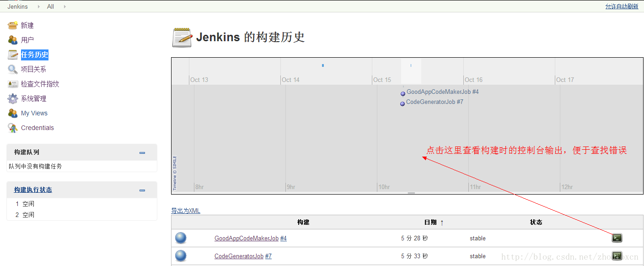Open 新建 menu item
The height and width of the screenshot is (266, 644).
[x=27, y=25]
